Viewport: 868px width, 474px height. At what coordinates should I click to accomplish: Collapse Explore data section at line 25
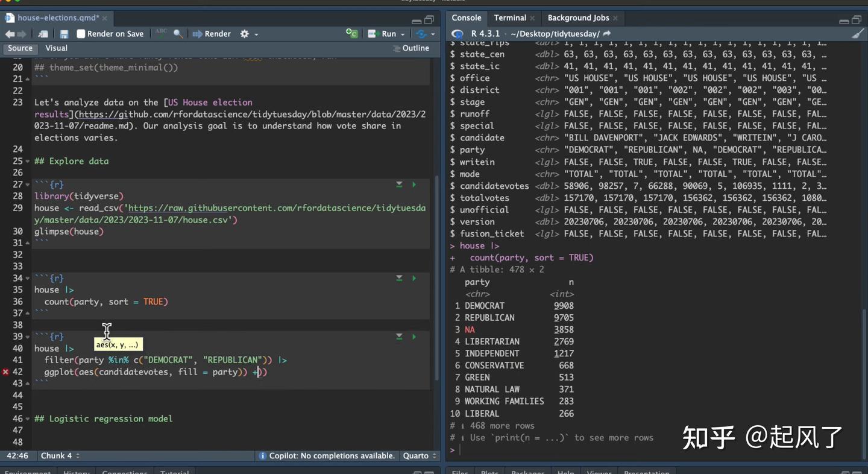(x=27, y=161)
